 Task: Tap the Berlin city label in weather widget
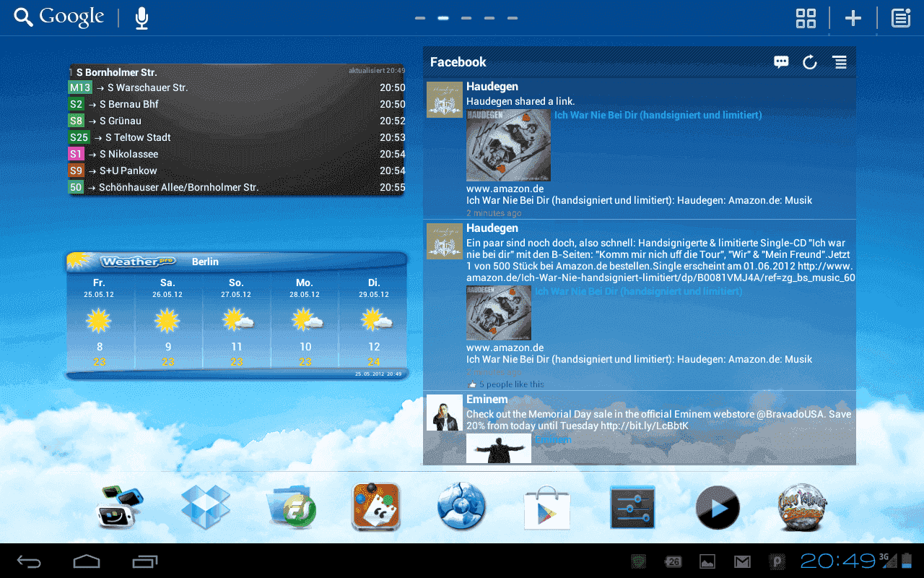tap(205, 262)
